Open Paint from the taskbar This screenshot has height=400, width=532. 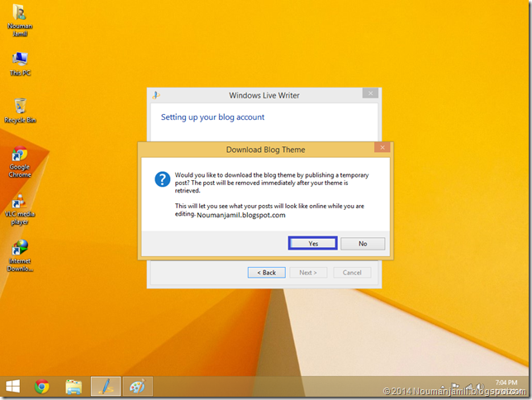coord(137,386)
